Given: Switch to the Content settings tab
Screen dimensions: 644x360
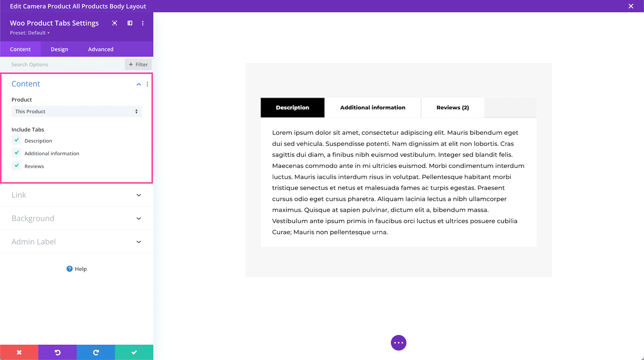Looking at the screenshot, I should click(x=20, y=49).
